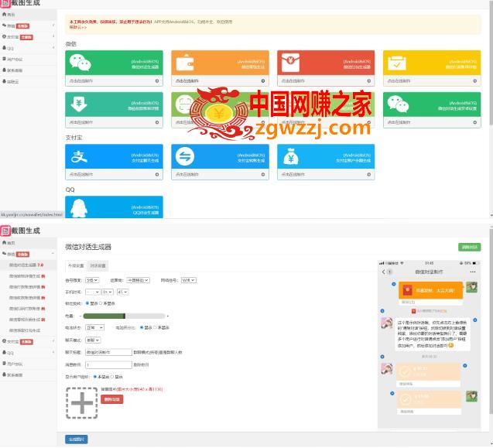This screenshot has width=493, height=448.
Task: Open the 微信 group in the upper sidebar
Action: (x=28, y=26)
